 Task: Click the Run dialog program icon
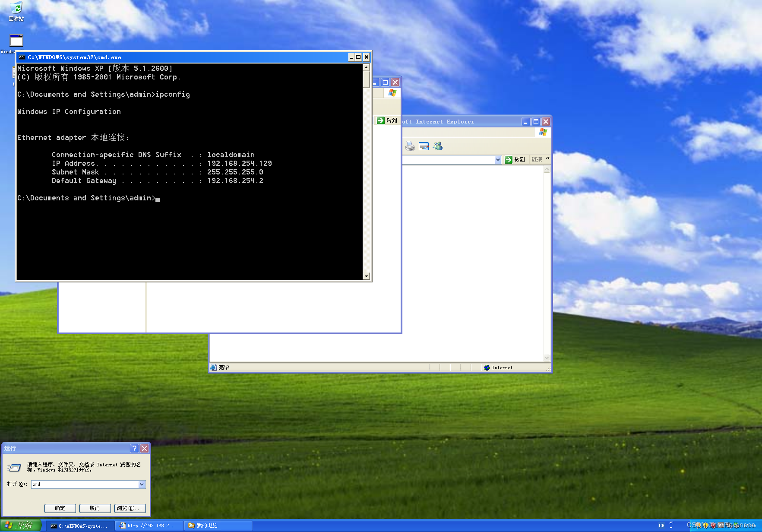(14, 468)
